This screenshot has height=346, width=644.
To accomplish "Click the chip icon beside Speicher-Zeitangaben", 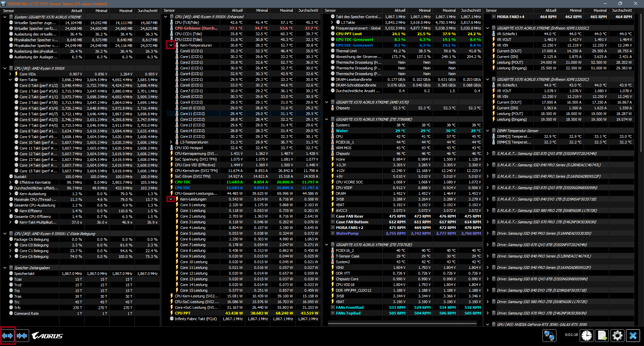I will 11,268.
